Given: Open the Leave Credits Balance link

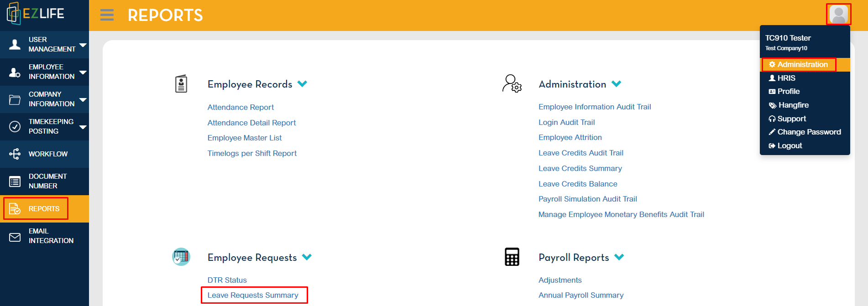Looking at the screenshot, I should 578,184.
